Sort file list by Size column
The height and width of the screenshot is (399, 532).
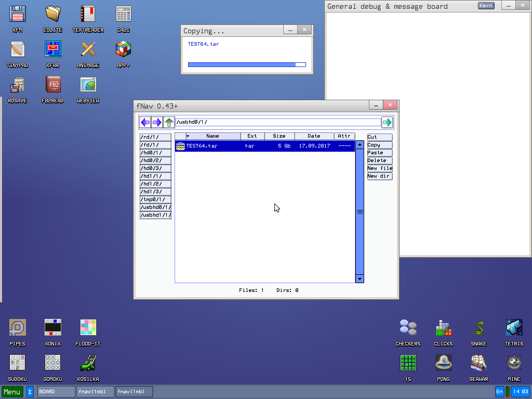[279, 136]
